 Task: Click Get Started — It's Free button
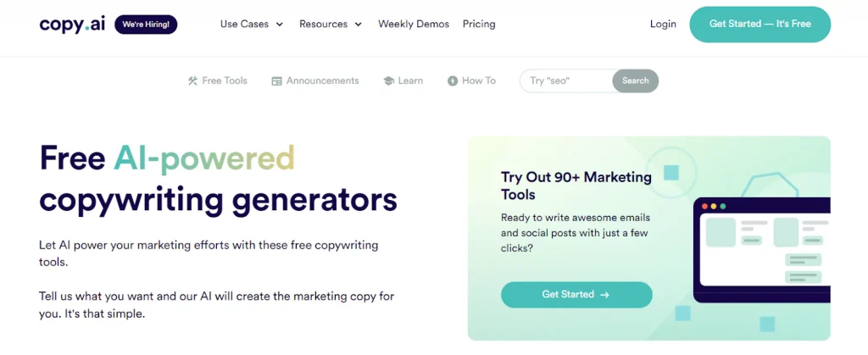point(760,25)
